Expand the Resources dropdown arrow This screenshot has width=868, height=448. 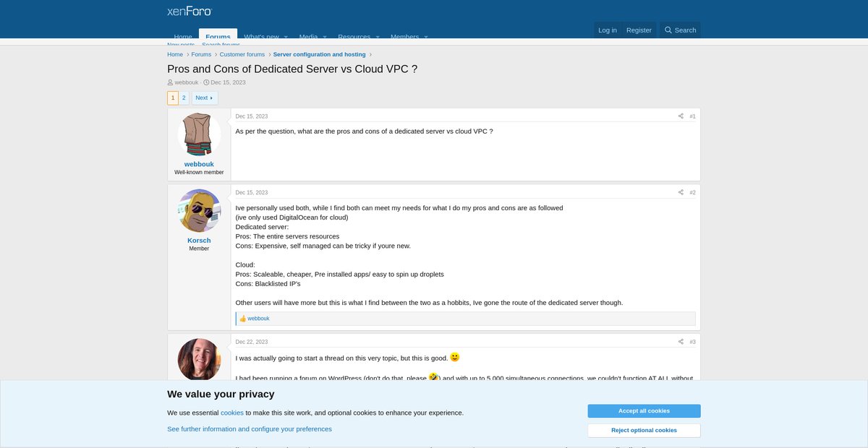[378, 37]
